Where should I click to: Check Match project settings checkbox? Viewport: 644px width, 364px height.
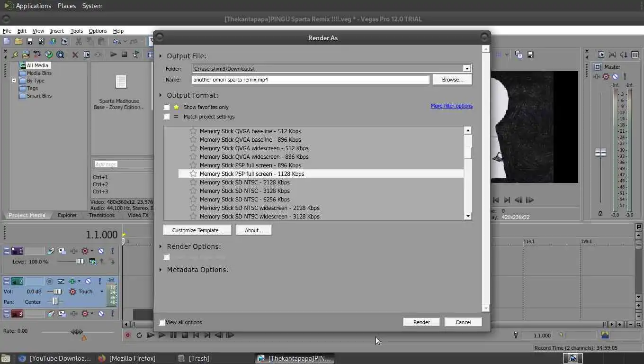167,117
